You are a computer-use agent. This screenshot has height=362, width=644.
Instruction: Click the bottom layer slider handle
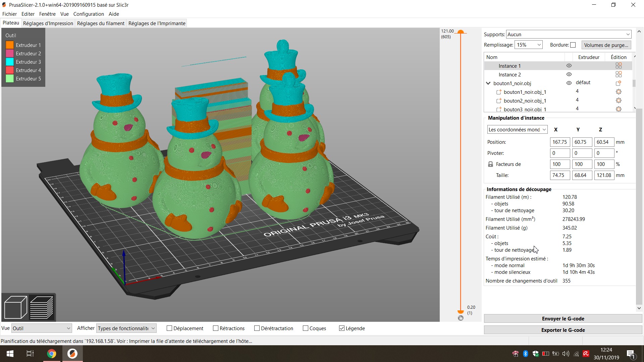pos(461,311)
